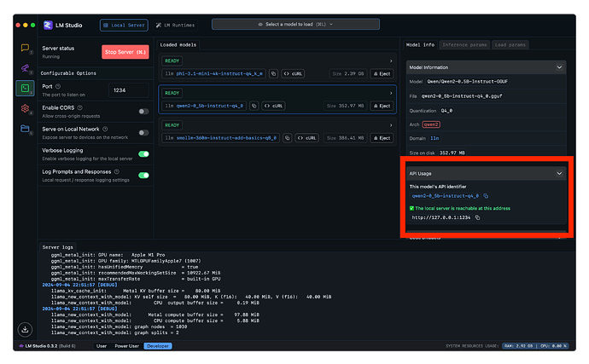Viewport: 589px width, 364px height.
Task: Click cURL button for phi-3.1-mini model
Action: (293, 73)
